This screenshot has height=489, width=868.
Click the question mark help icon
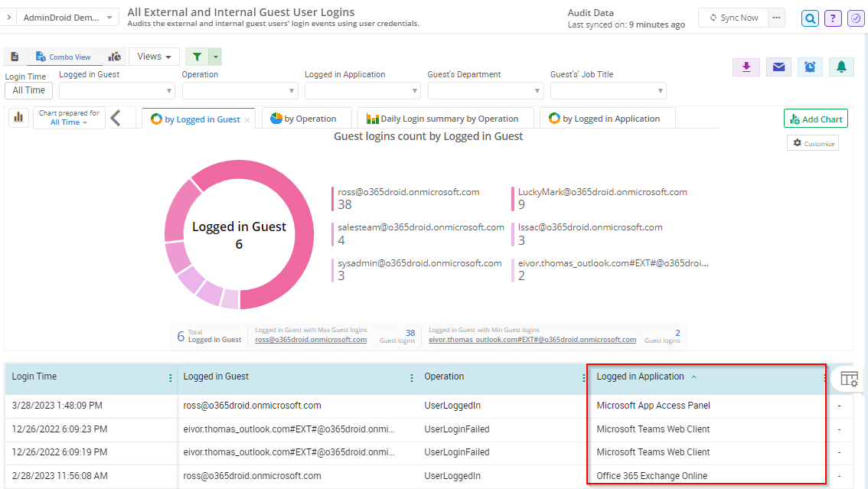[833, 18]
